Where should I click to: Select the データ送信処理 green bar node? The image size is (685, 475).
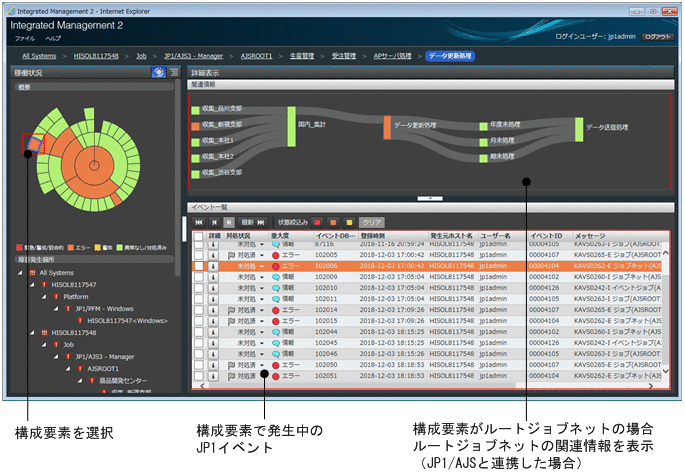tap(579, 129)
